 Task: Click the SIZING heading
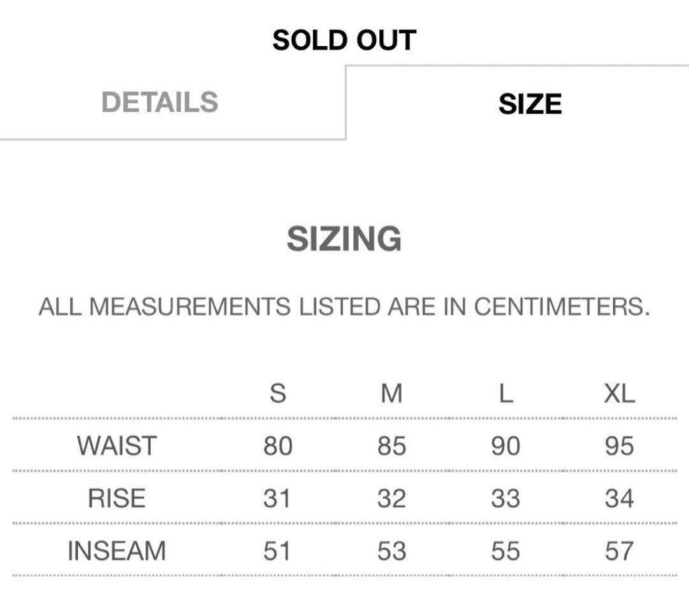pyautogui.click(x=344, y=239)
